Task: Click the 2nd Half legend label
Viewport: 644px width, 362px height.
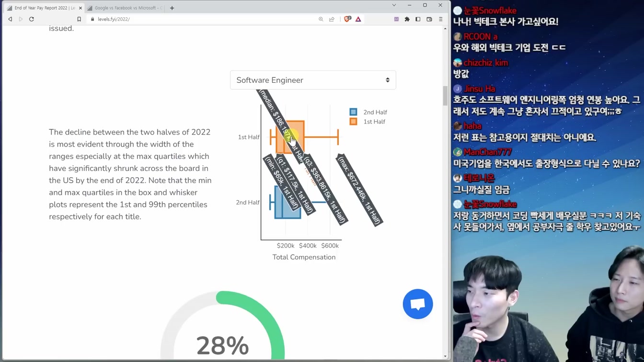Action: coord(375,113)
